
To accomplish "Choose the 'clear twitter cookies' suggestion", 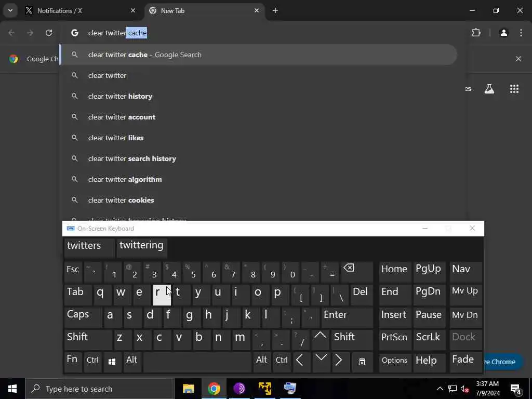I will pos(259,200).
